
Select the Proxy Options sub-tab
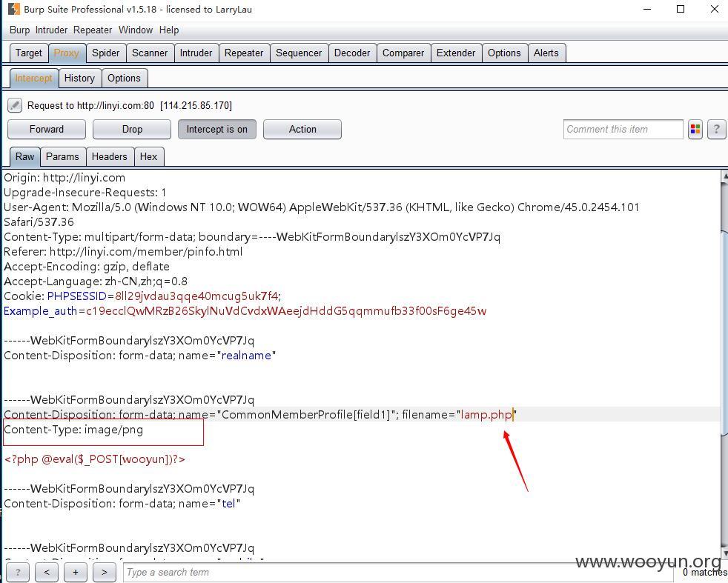(x=124, y=78)
